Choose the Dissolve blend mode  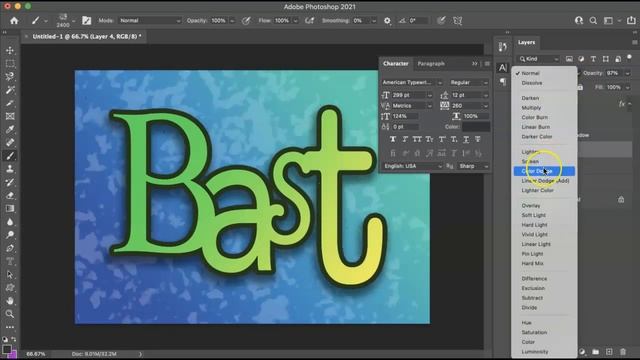click(x=532, y=83)
